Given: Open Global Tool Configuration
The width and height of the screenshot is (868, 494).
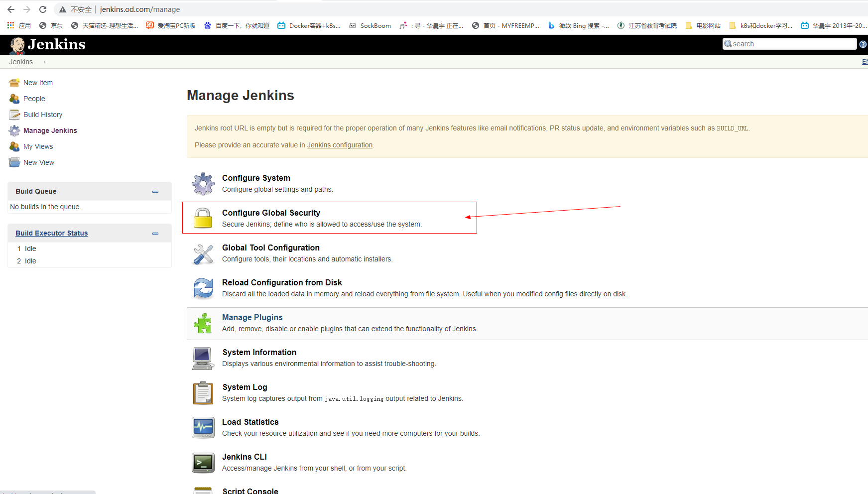Looking at the screenshot, I should [271, 247].
